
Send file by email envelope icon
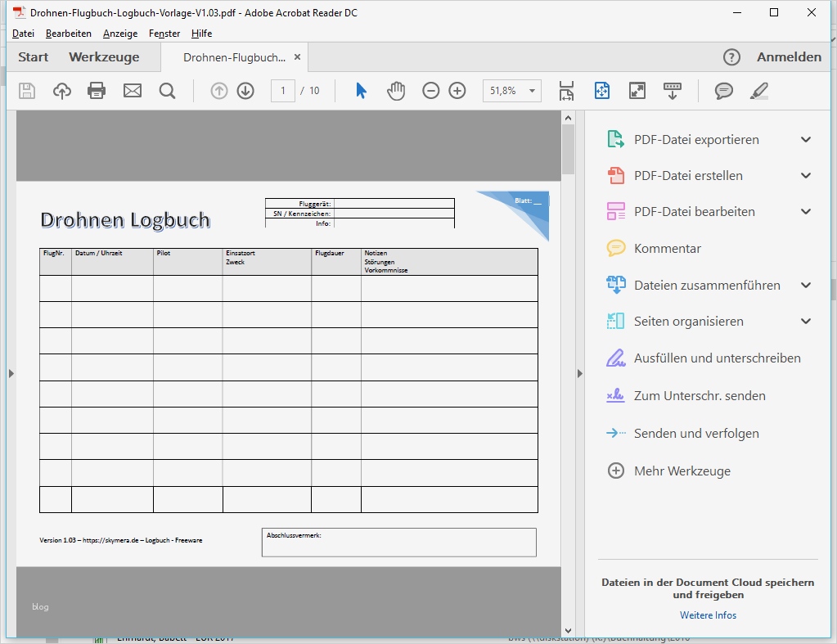tap(133, 91)
